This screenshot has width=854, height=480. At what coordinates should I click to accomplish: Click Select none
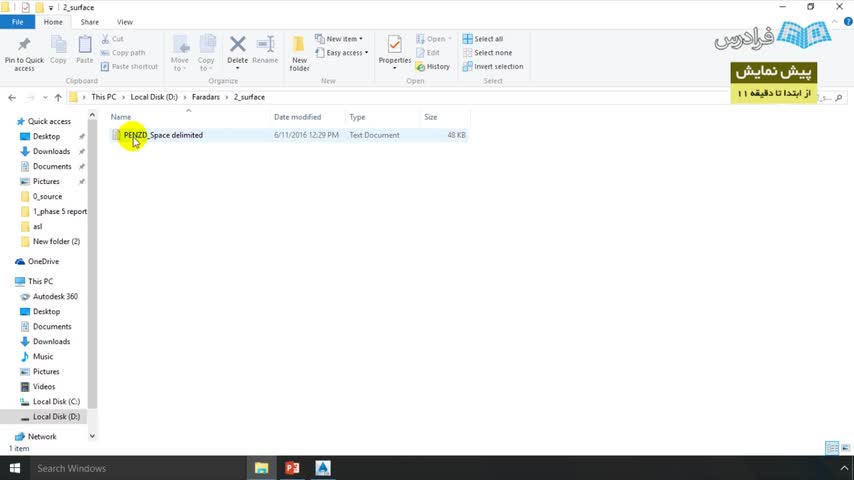487,53
